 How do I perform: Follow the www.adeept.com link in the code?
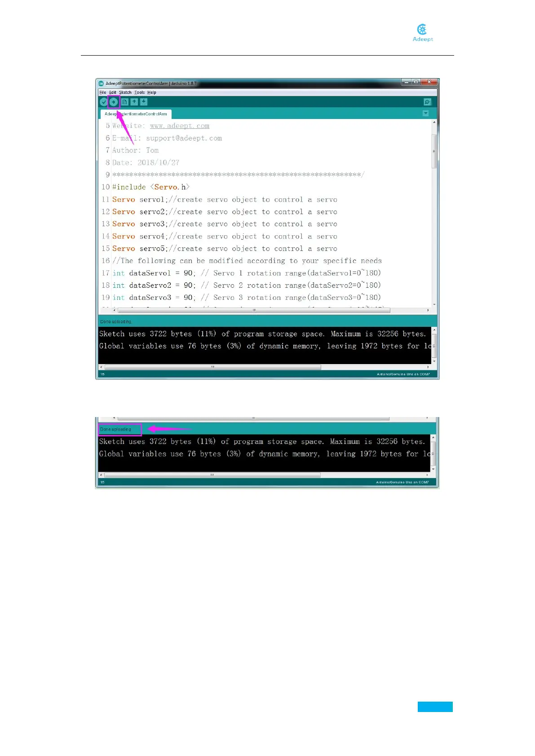pos(180,126)
